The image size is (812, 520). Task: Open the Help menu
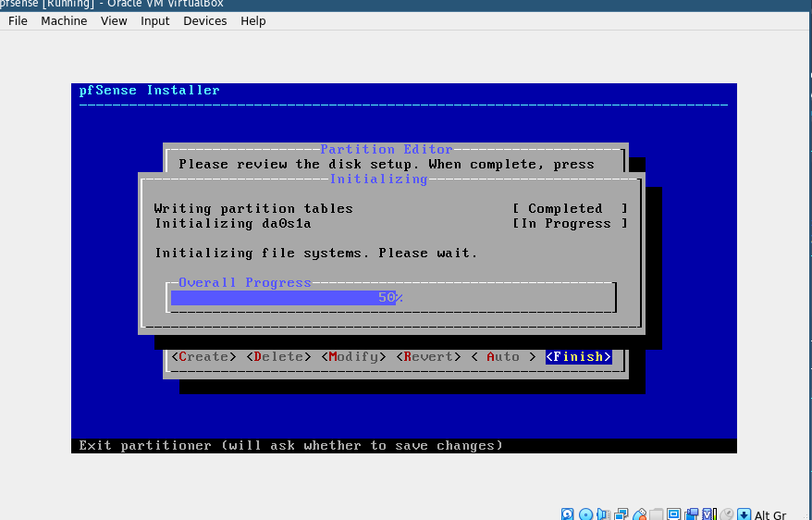click(x=252, y=20)
